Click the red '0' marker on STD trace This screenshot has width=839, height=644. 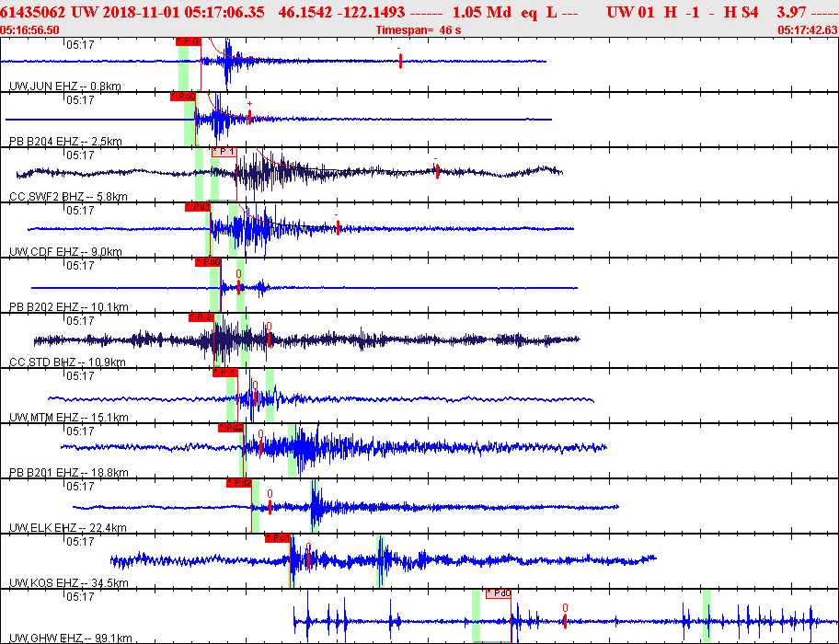[270, 339]
